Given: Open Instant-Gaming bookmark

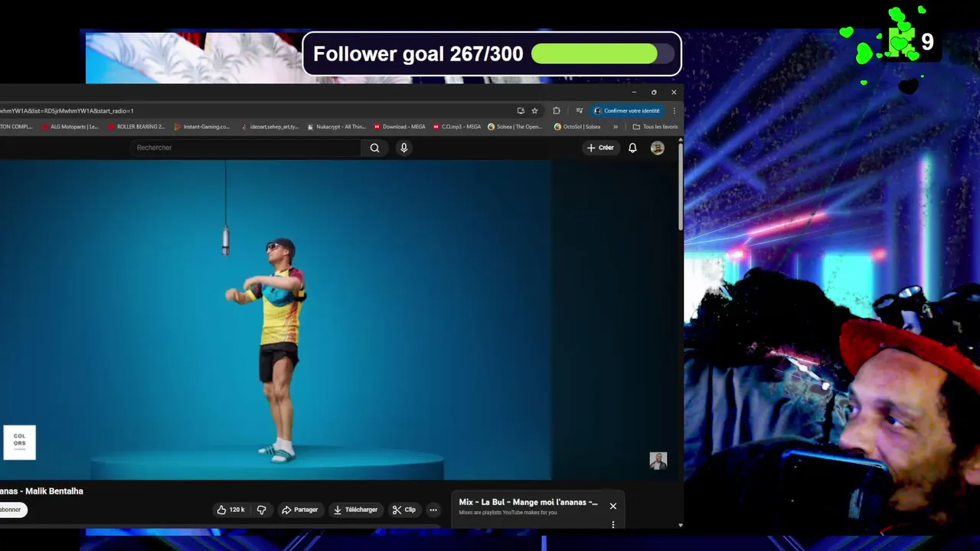Looking at the screenshot, I should point(202,127).
